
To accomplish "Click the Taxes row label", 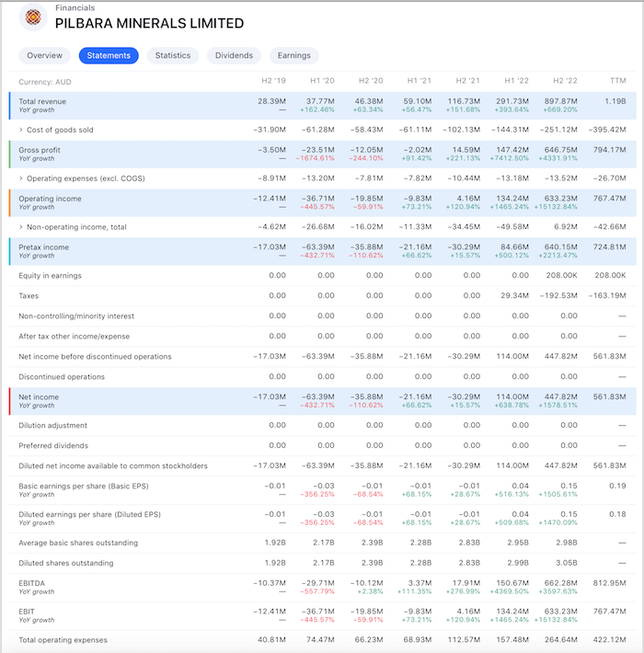I will [x=29, y=296].
